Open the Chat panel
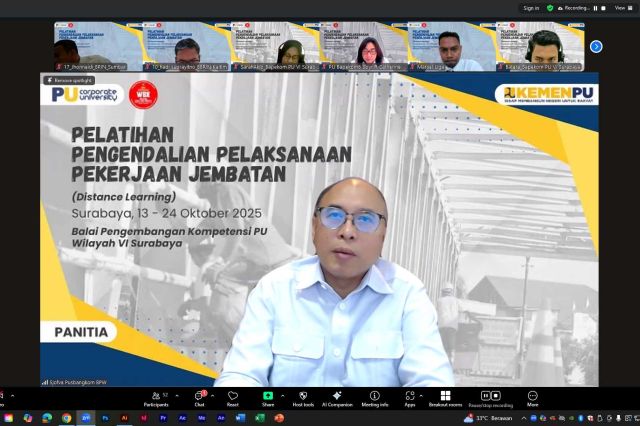Screen dimensions: 640x426 pos(199,397)
